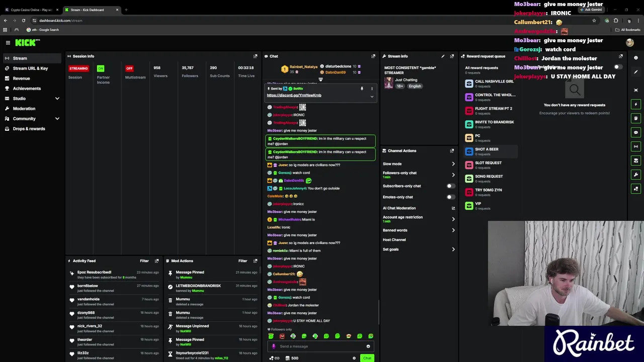Expand the chat leaderboard with the down handle
The height and width of the screenshot is (362, 644).
tap(320, 80)
